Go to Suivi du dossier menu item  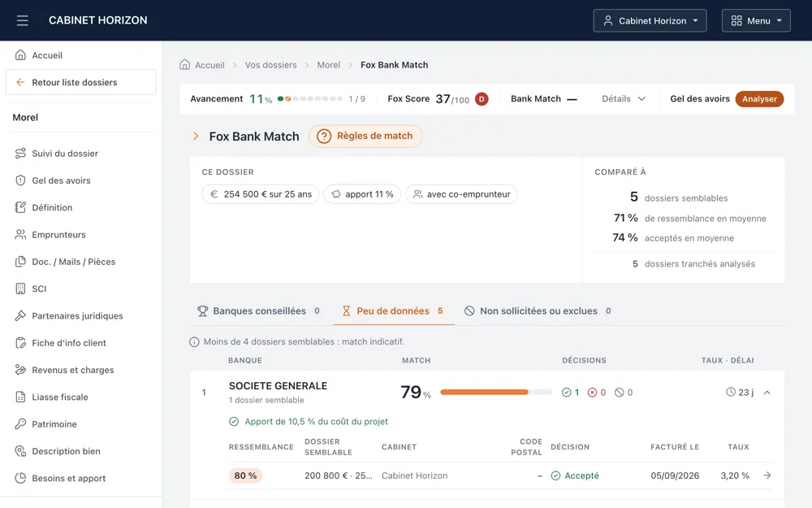point(80,154)
